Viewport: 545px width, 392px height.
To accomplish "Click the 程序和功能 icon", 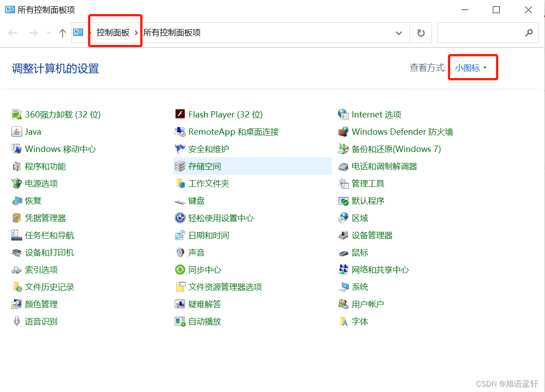I will coord(17,166).
